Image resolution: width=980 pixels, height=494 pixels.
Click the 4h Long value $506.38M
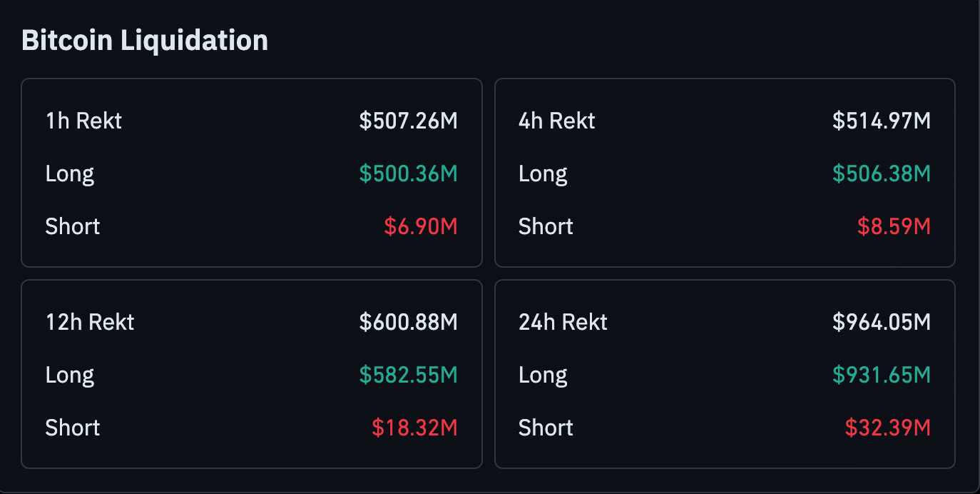[881, 174]
